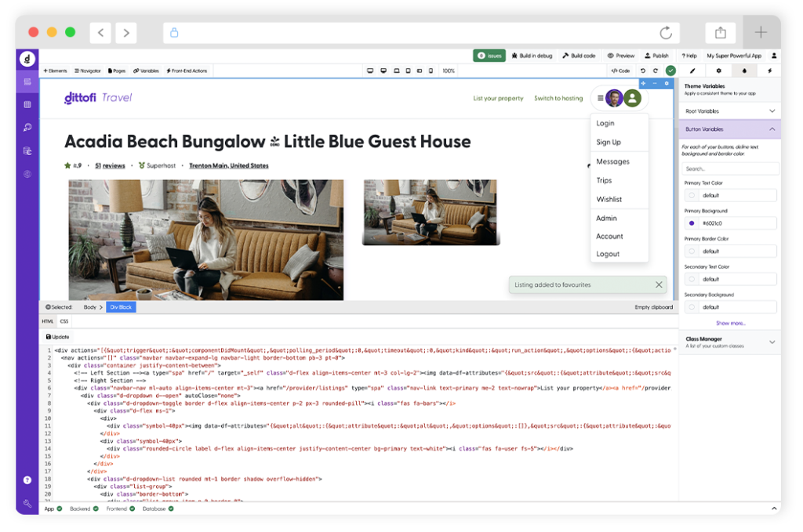This screenshot has height=532, width=803.
Task: Close the Listing added to favourites toast
Action: coord(659,285)
